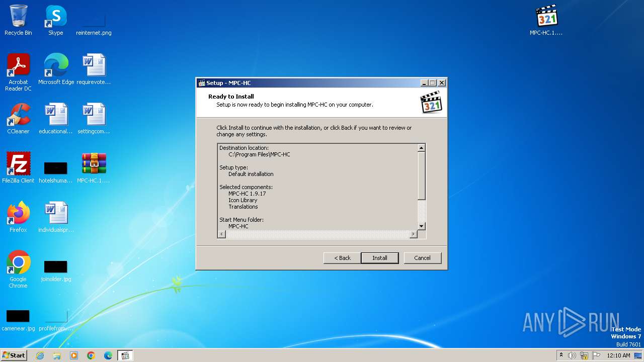This screenshot has width=644, height=362.
Task: Launch Skype from the desktop
Action: 56,20
